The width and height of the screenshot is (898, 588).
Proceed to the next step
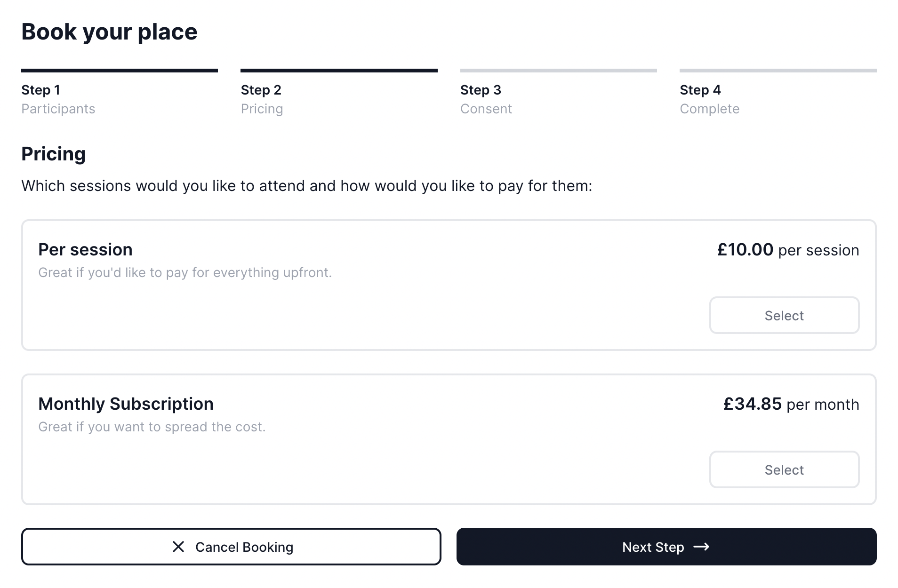665,547
